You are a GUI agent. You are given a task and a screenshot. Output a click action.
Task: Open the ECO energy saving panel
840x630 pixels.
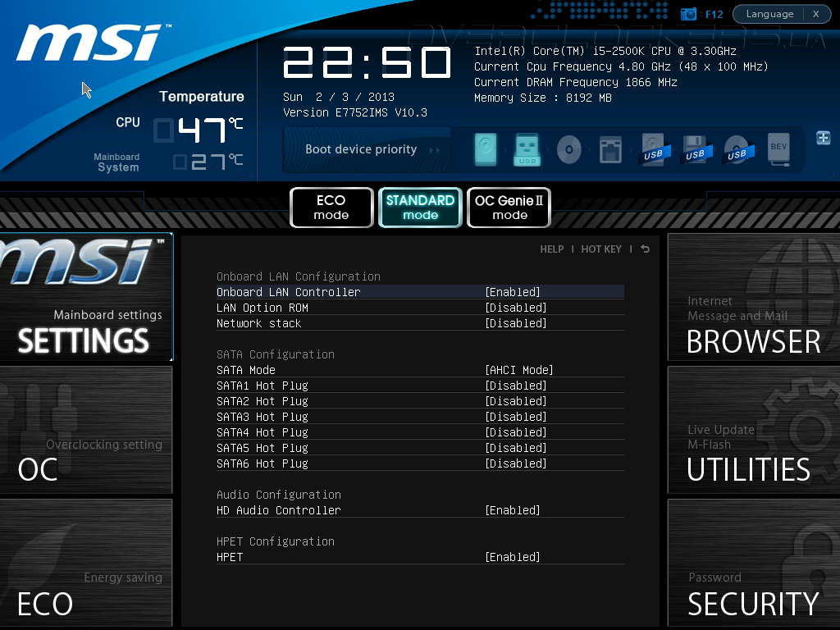click(86, 563)
